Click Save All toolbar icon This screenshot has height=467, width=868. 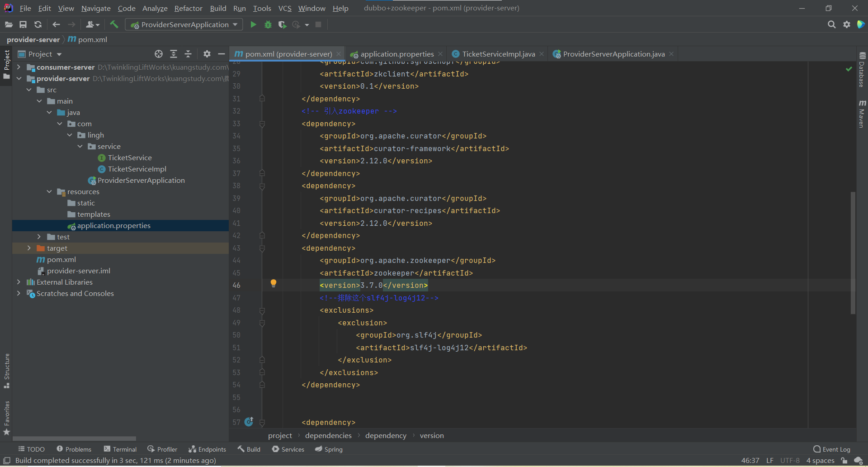[x=23, y=24]
